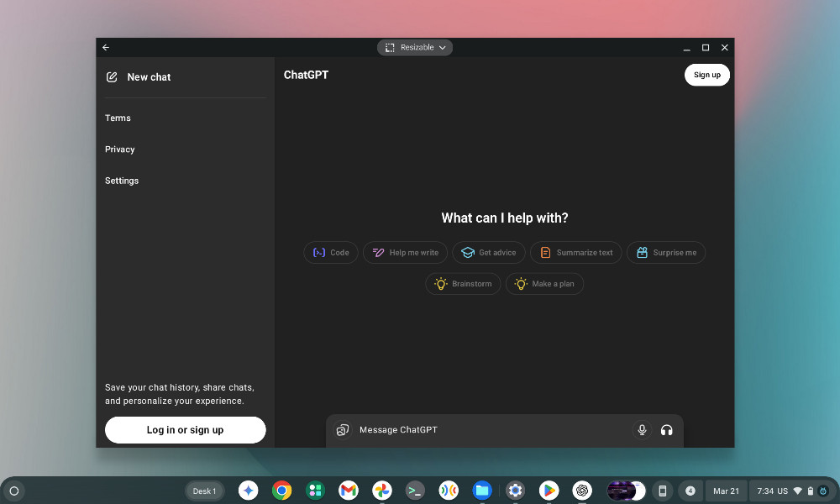Open the colorful wave app icon on shelf
The height and width of the screenshot is (504, 840).
click(449, 490)
